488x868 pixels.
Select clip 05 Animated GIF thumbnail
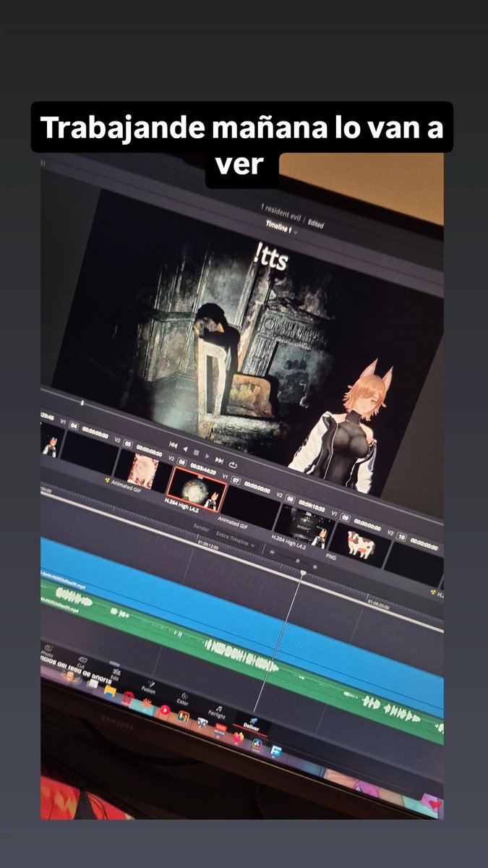[x=142, y=470]
